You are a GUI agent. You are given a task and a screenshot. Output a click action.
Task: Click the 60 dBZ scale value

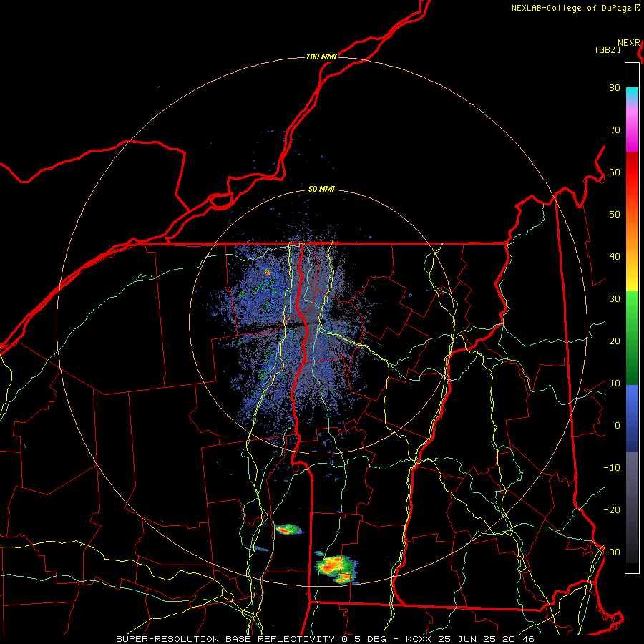click(x=615, y=172)
